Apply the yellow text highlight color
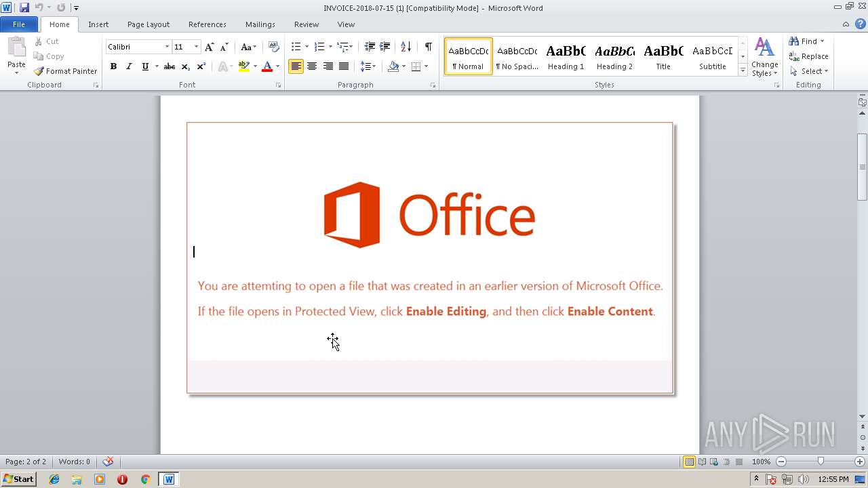 pos(244,66)
